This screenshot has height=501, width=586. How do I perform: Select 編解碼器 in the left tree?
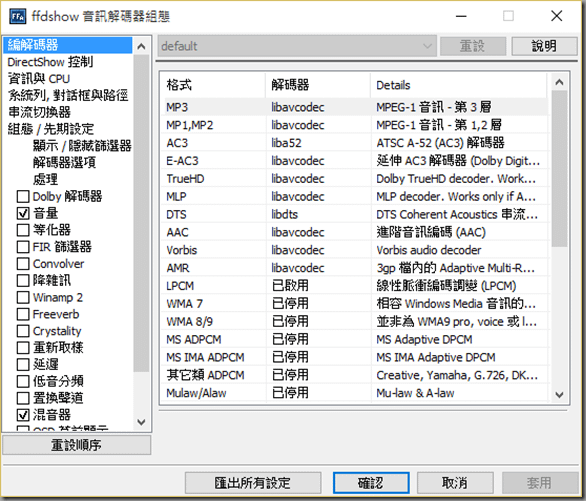point(68,45)
